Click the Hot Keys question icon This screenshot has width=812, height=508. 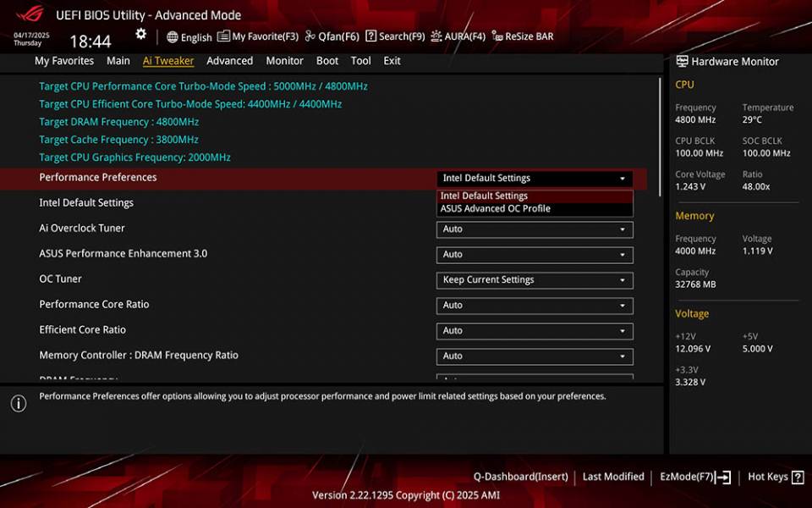tap(798, 477)
